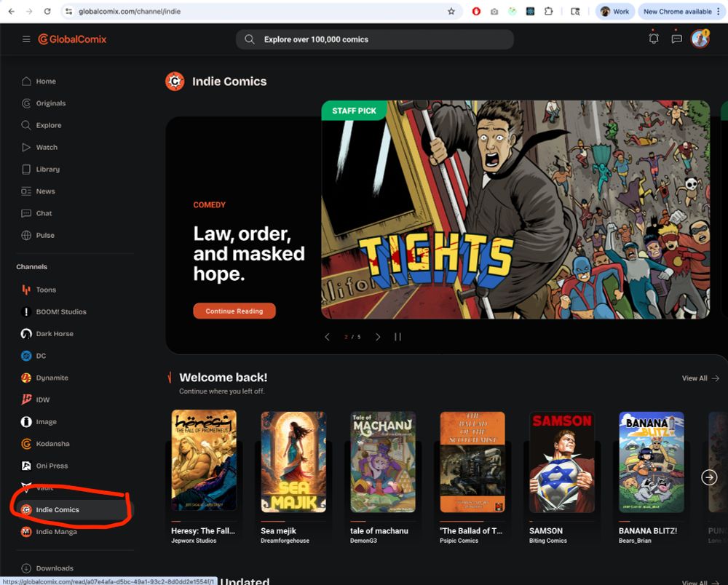Open the user profile avatar
Image resolution: width=728 pixels, height=585 pixels.
click(700, 39)
